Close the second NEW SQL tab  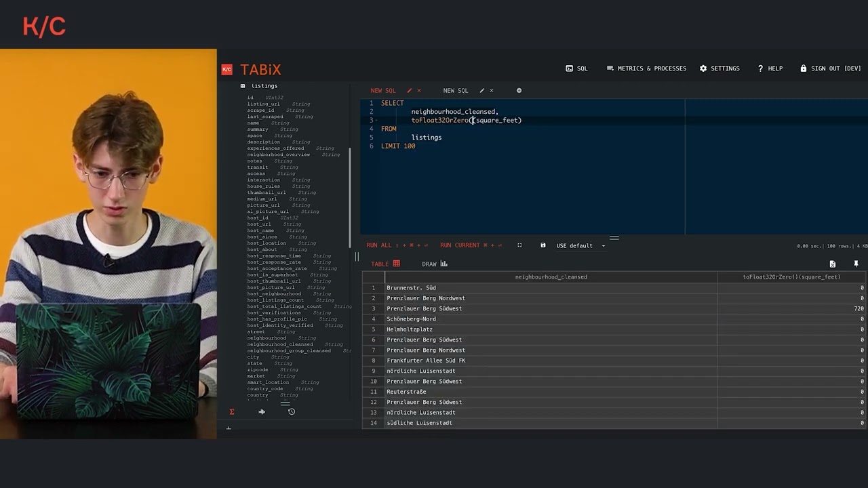tap(492, 91)
